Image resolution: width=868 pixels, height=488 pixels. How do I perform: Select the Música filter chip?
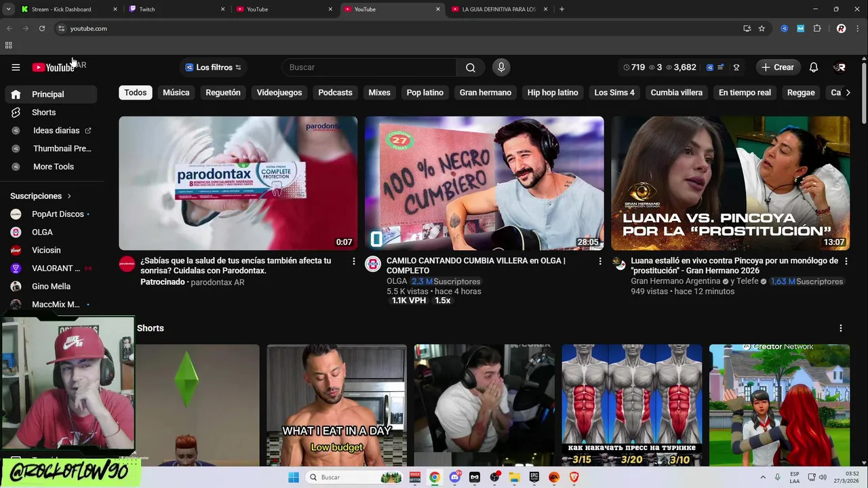[176, 93]
